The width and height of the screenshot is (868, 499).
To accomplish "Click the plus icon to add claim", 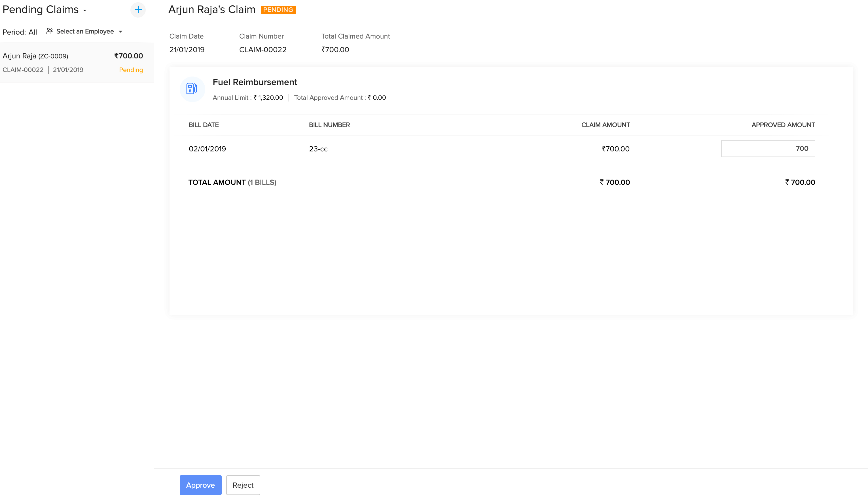I will [x=138, y=10].
